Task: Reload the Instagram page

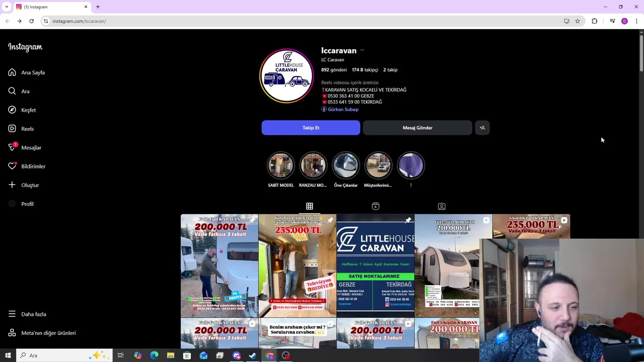Action: coord(31,21)
